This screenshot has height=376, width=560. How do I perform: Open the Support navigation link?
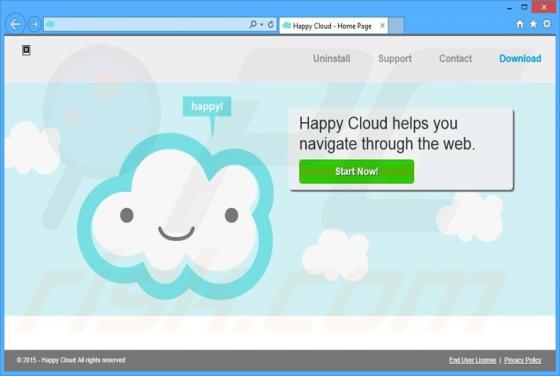coord(395,59)
